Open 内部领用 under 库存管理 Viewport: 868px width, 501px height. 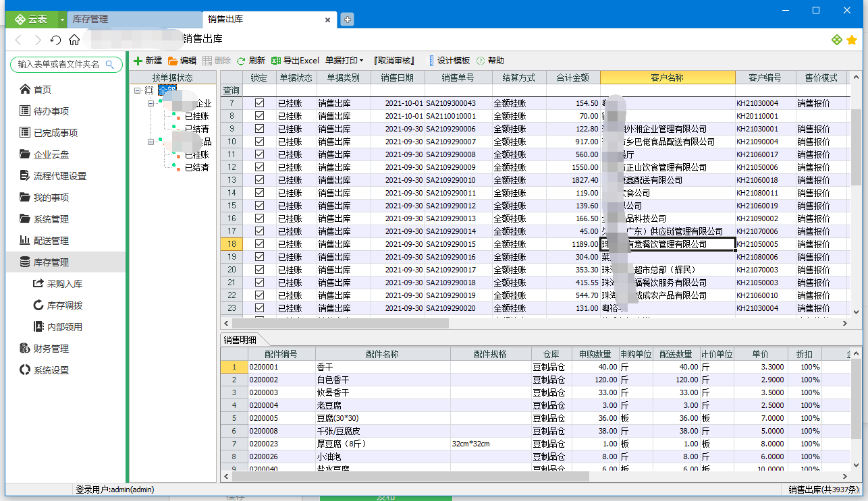pos(65,327)
